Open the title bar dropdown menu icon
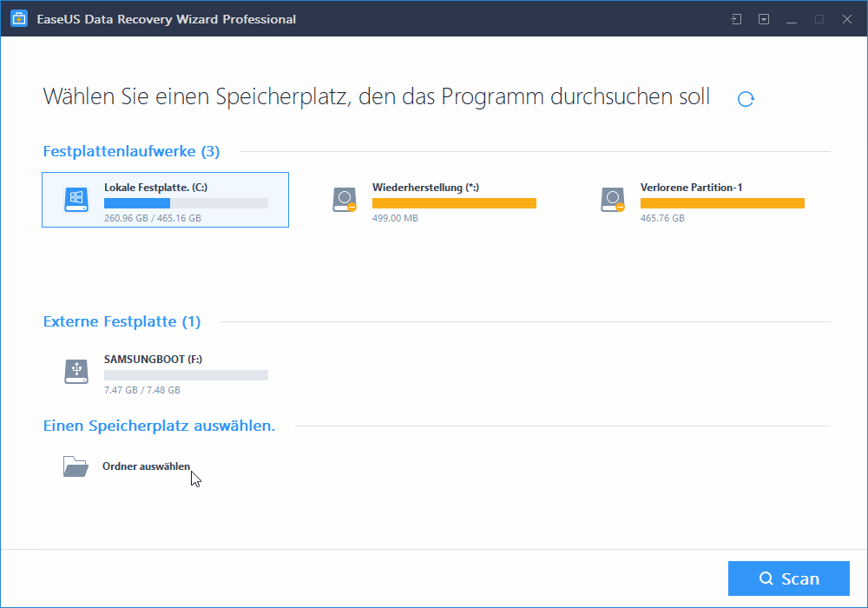The height and width of the screenshot is (608, 868). click(x=764, y=19)
